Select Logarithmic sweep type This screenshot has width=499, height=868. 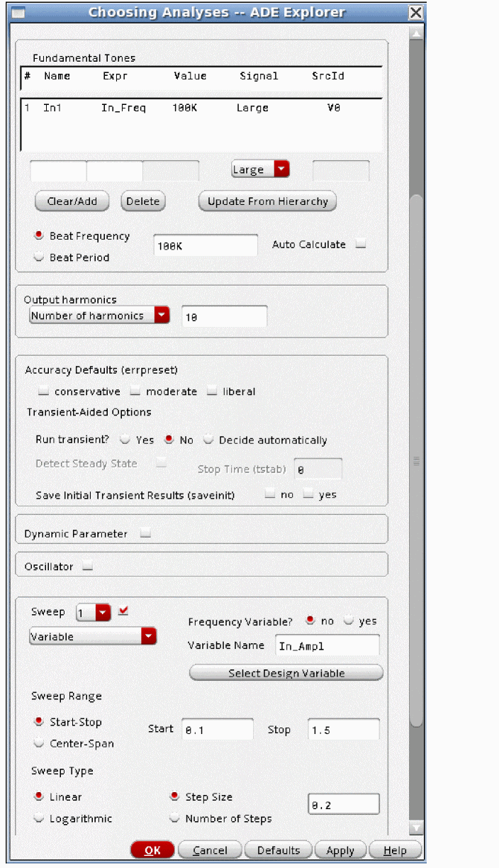38,818
